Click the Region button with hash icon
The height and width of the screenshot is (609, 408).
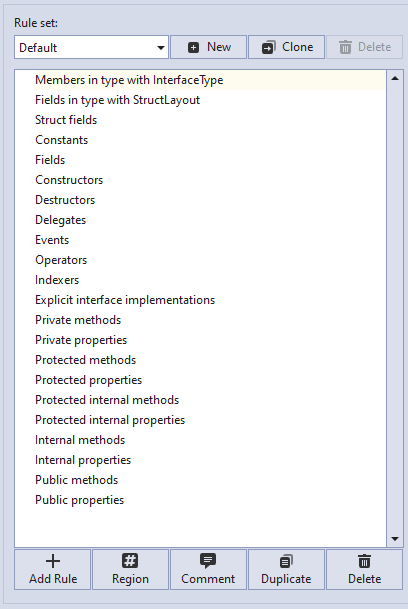point(131,569)
